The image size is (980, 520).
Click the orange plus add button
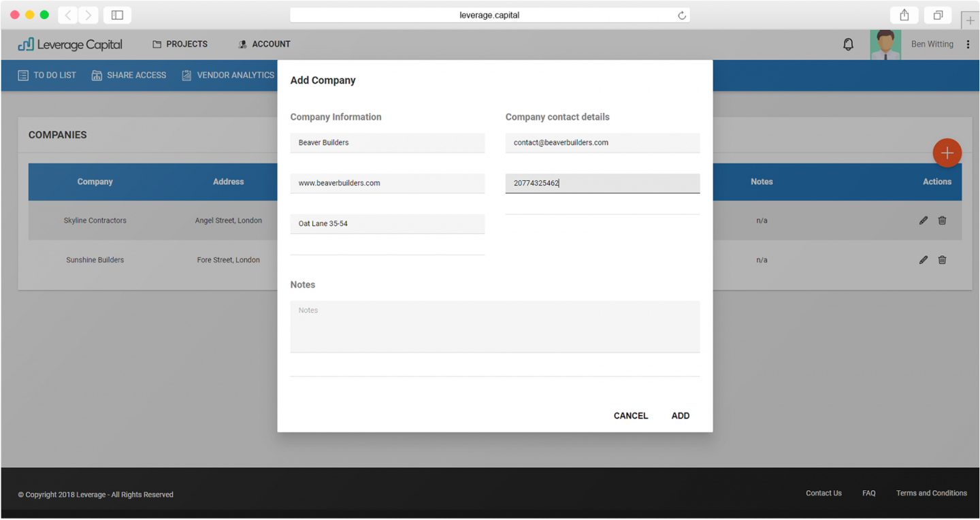[947, 153]
